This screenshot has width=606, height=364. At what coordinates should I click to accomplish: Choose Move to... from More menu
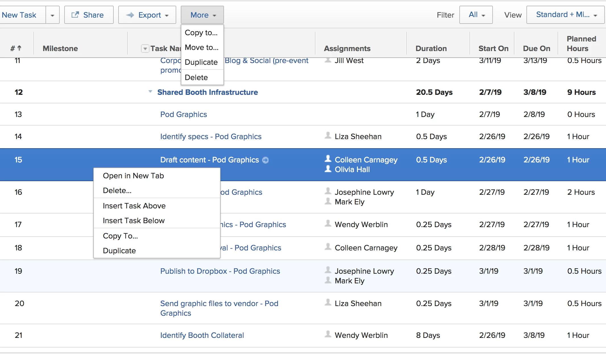coord(202,47)
